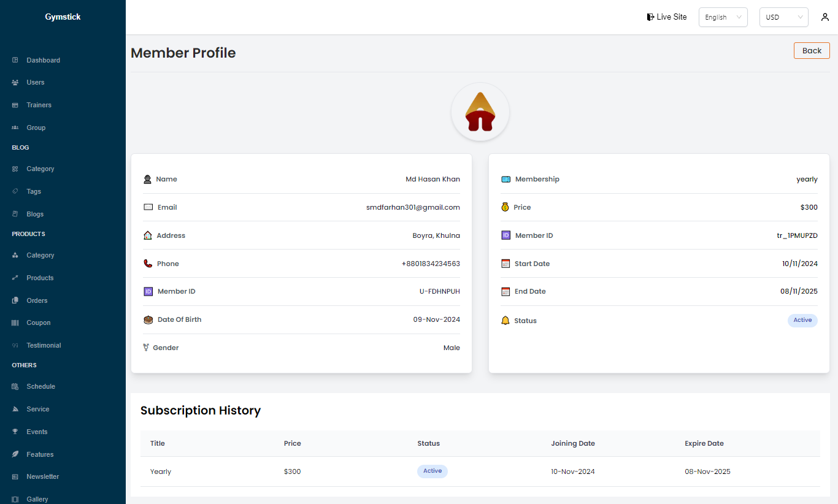Click the Orders icon in sidebar
Screen dimensions: 838x504
tap(15, 300)
